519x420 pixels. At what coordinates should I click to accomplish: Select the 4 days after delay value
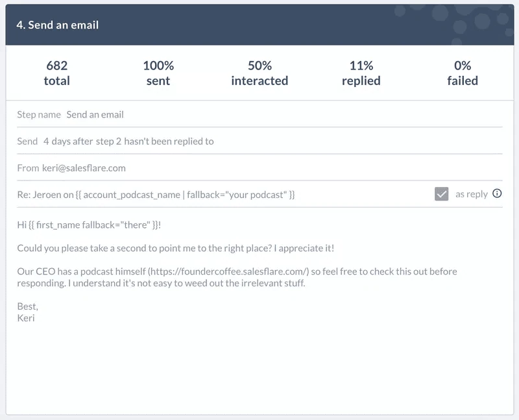point(69,142)
